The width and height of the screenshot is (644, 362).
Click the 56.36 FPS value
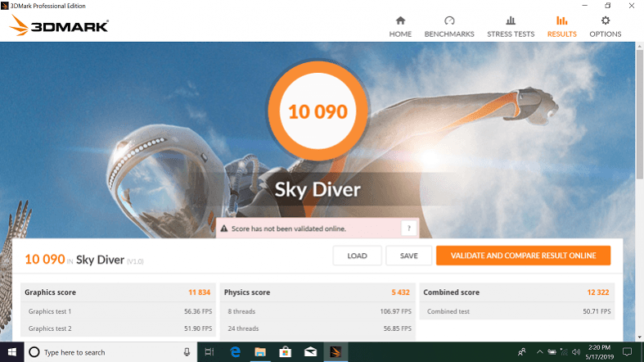[198, 311]
